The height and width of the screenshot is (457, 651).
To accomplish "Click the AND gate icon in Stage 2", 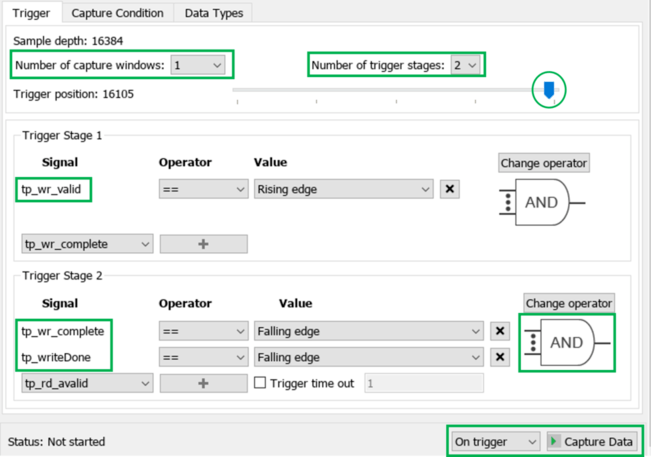I will click(x=566, y=343).
